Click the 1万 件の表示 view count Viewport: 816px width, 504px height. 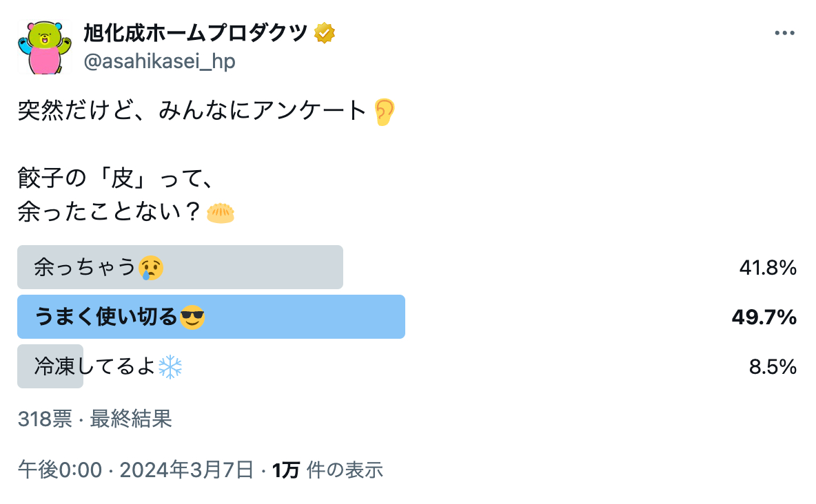click(327, 470)
